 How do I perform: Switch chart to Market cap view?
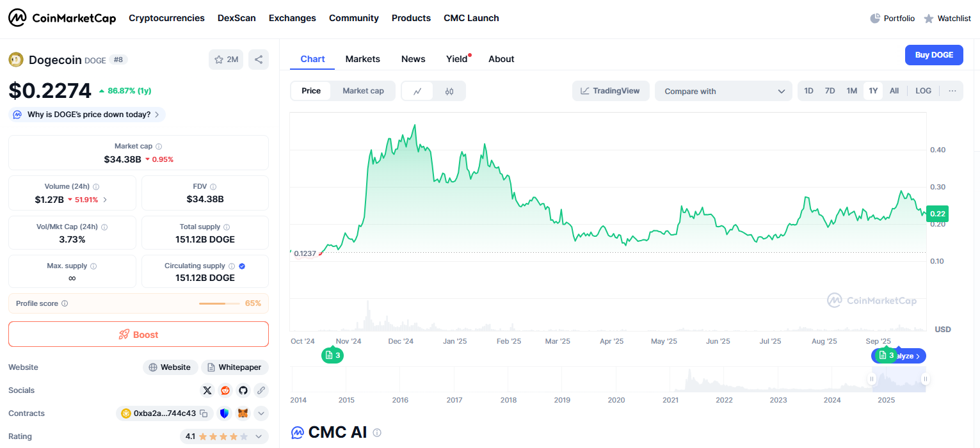click(x=363, y=91)
